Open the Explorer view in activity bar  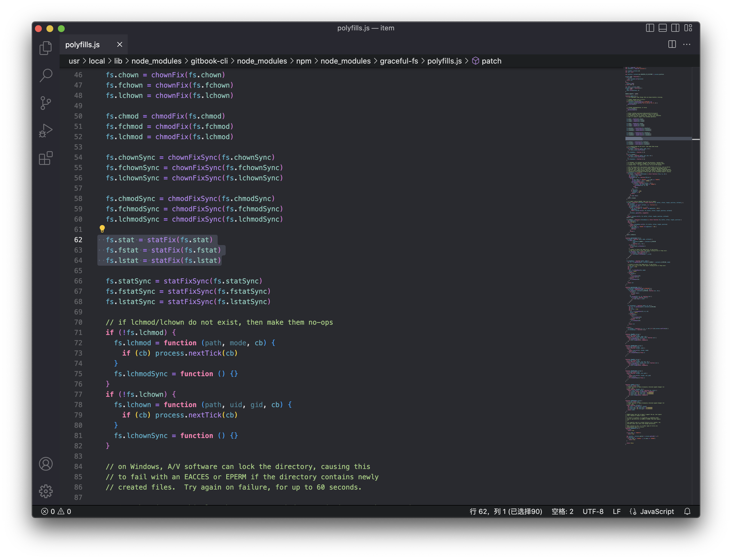[46, 48]
